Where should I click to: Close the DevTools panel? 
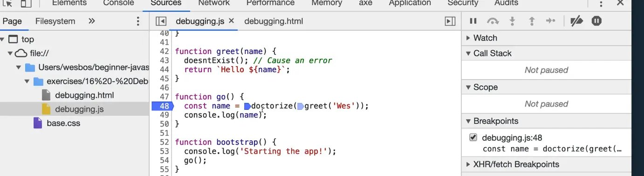(x=620, y=3)
